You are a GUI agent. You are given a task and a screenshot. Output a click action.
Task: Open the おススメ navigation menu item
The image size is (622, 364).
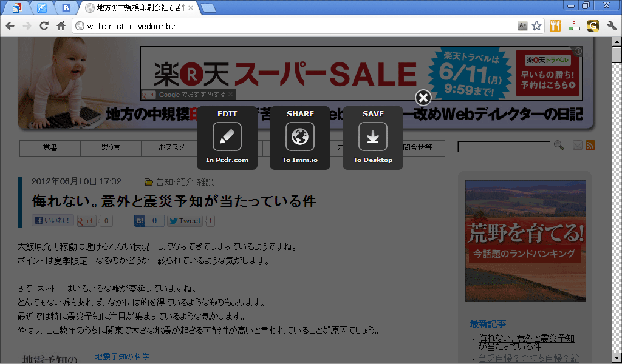point(171,148)
